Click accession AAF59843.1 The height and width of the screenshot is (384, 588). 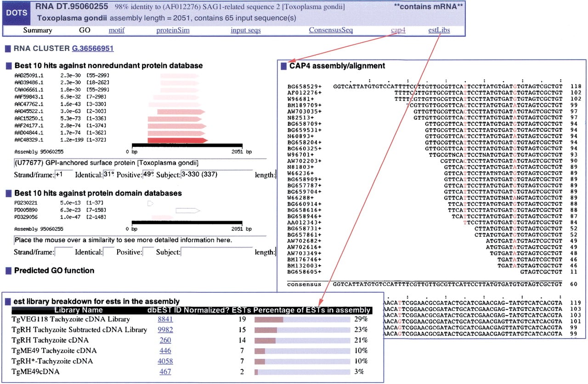28,97
